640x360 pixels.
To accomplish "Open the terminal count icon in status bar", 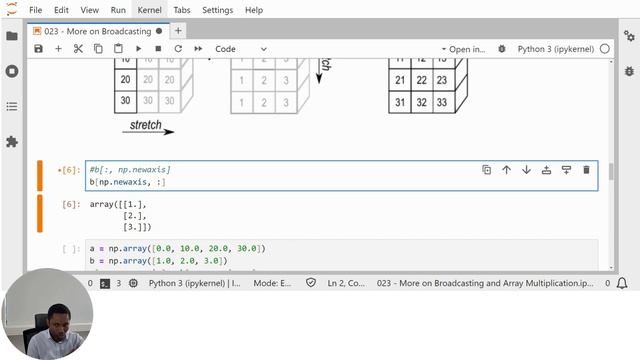I will click(x=105, y=283).
